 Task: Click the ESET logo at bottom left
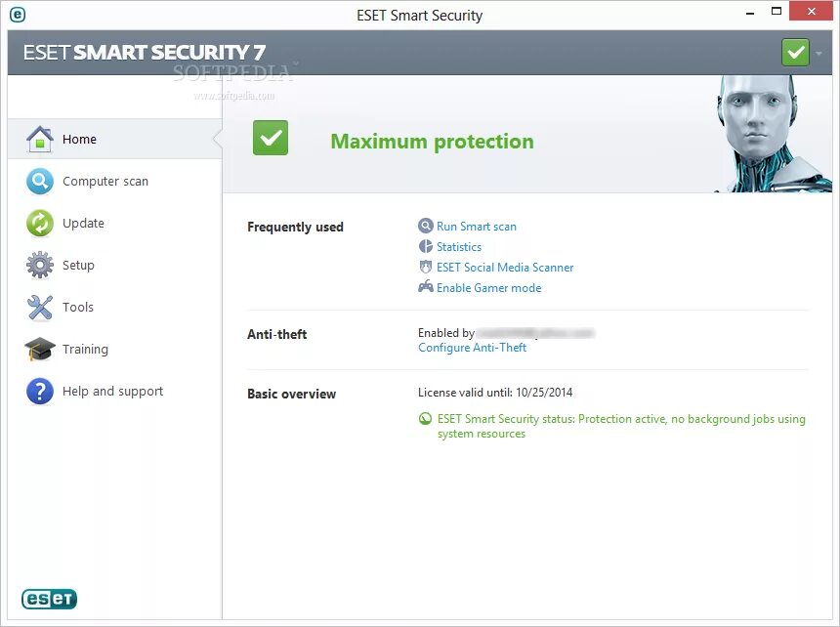pyautogui.click(x=49, y=599)
